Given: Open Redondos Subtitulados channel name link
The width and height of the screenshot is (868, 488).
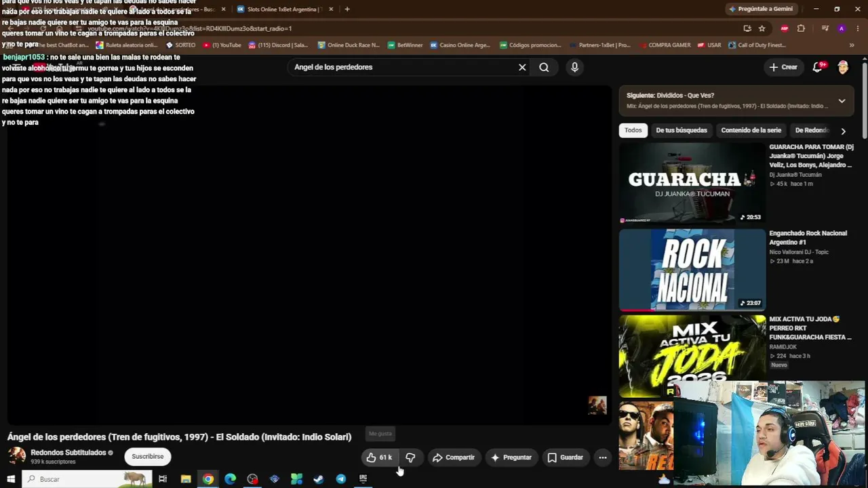Looking at the screenshot, I should click(68, 453).
